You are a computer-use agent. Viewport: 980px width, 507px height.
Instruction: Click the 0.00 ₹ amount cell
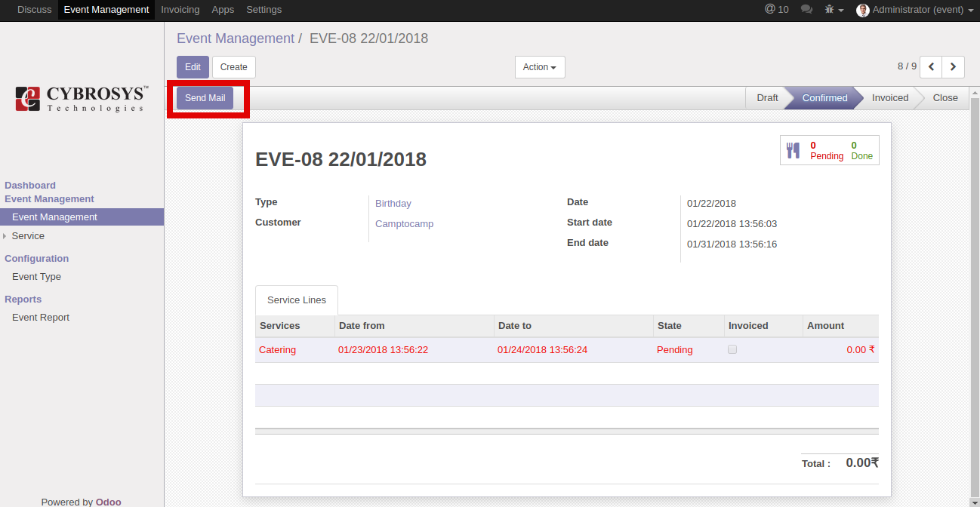coord(840,350)
